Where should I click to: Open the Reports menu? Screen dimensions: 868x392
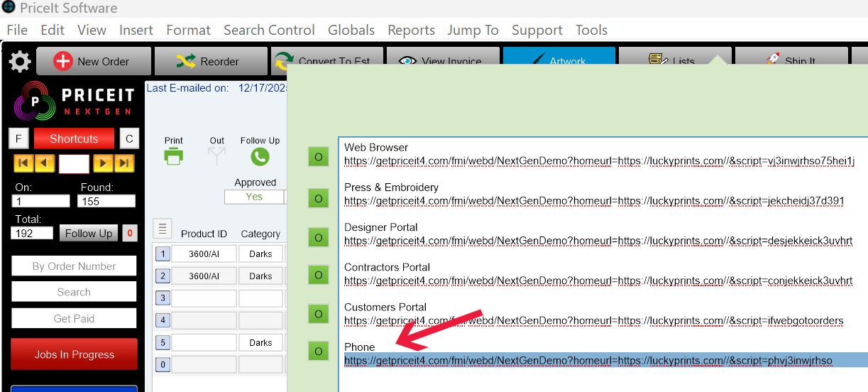coord(412,30)
